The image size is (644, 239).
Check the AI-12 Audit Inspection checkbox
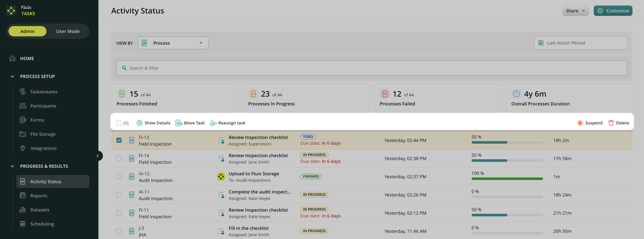119,177
